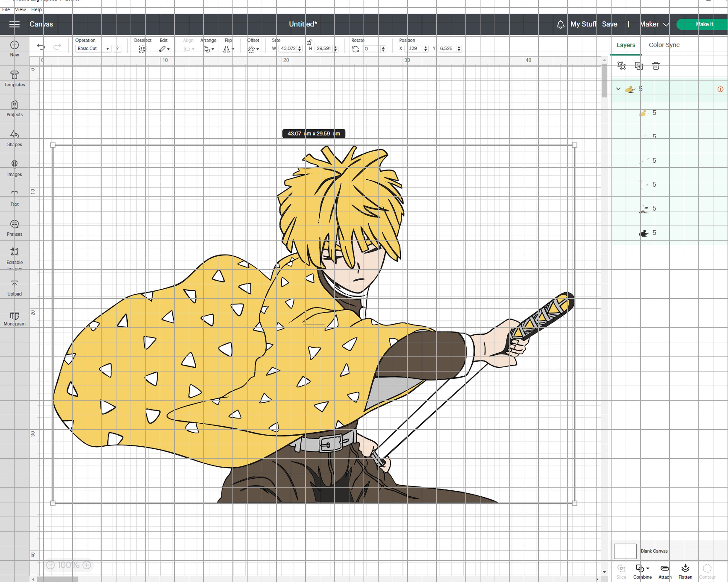
Task: Open the Maker machine dropdown
Action: (x=654, y=24)
